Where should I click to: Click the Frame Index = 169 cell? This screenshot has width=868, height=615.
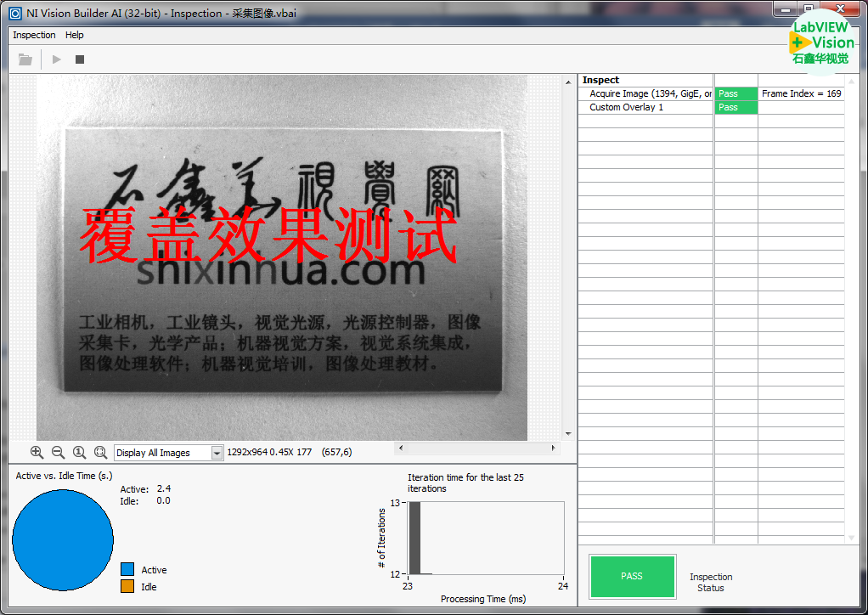coord(801,93)
